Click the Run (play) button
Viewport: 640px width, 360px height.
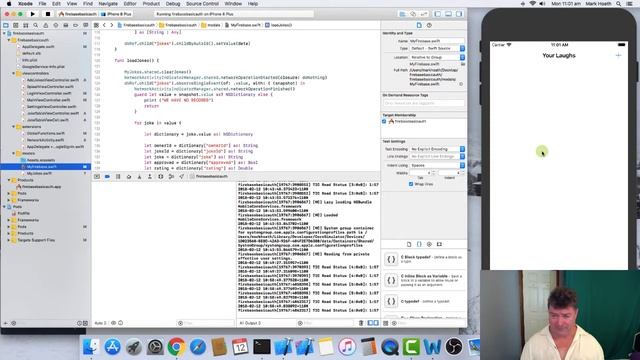click(x=33, y=14)
